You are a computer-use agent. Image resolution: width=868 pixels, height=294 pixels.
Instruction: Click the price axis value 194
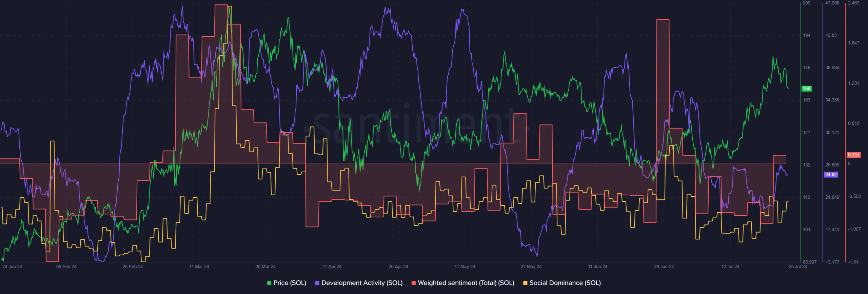click(x=807, y=35)
